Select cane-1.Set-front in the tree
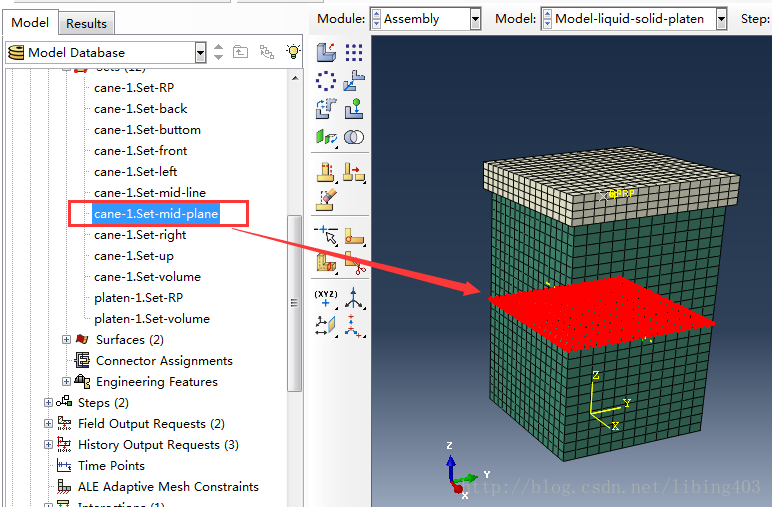The image size is (772, 507). point(140,151)
